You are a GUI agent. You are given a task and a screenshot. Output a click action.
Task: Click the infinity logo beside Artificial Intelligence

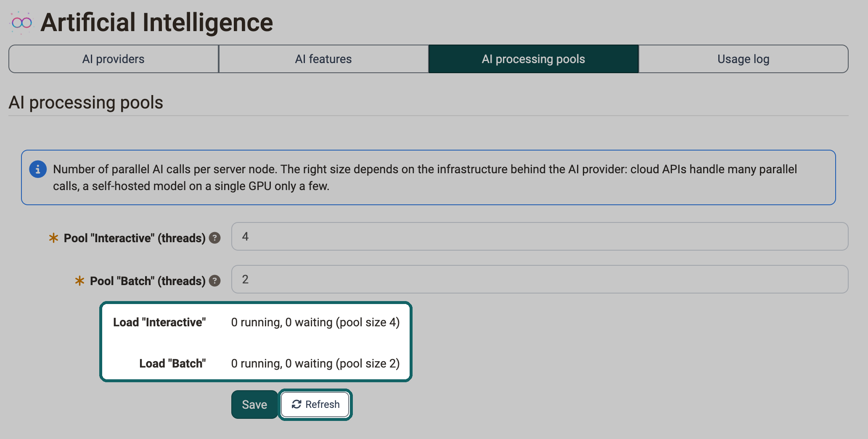[21, 23]
